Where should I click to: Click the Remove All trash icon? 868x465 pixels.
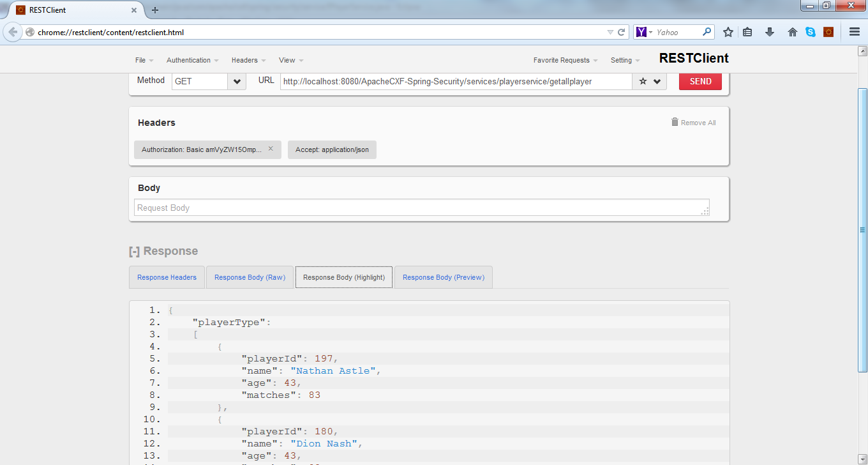point(674,122)
